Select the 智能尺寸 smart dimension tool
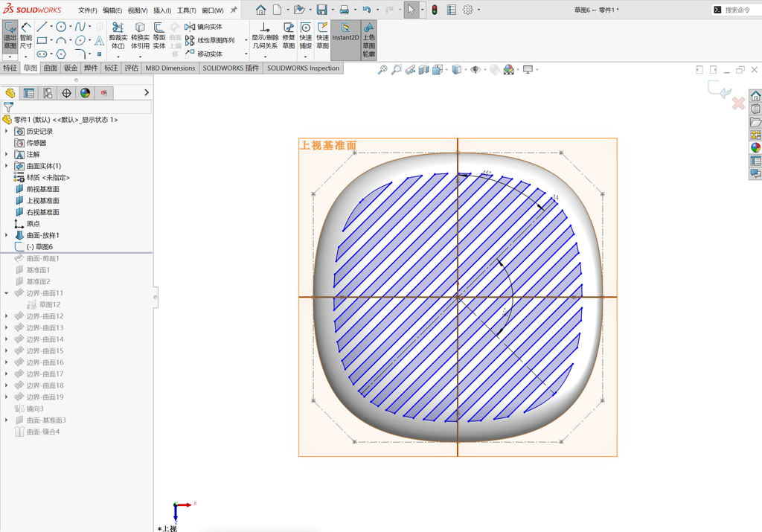The width and height of the screenshot is (762, 532). coord(26,36)
